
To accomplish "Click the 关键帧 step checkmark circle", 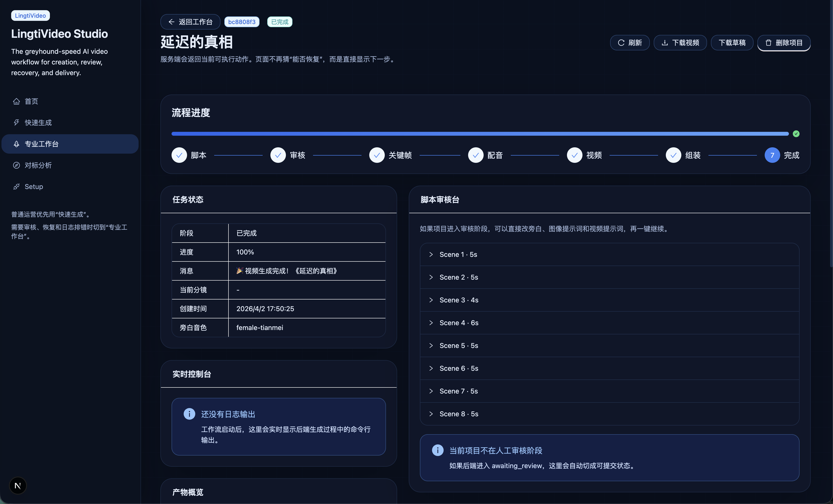I will (x=377, y=155).
